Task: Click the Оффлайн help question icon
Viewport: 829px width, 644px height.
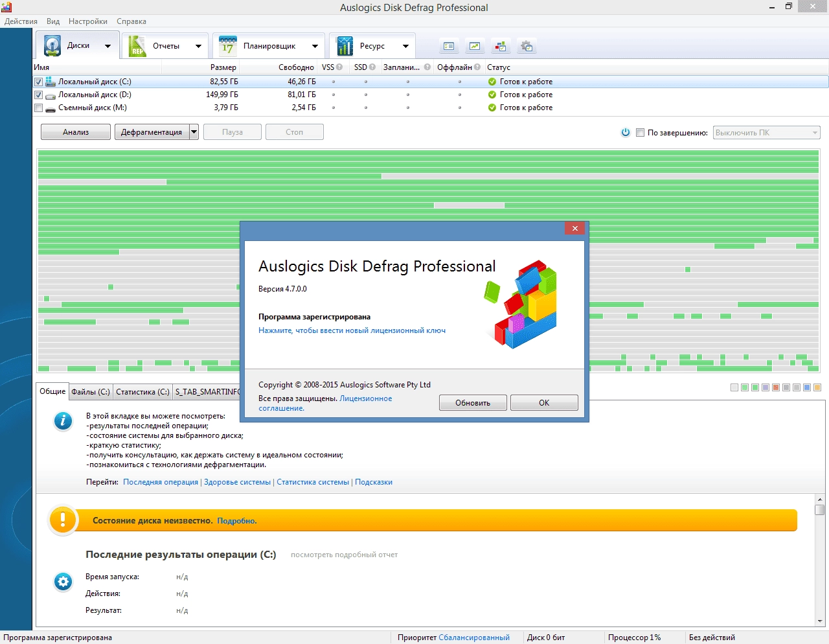Action: (x=477, y=67)
